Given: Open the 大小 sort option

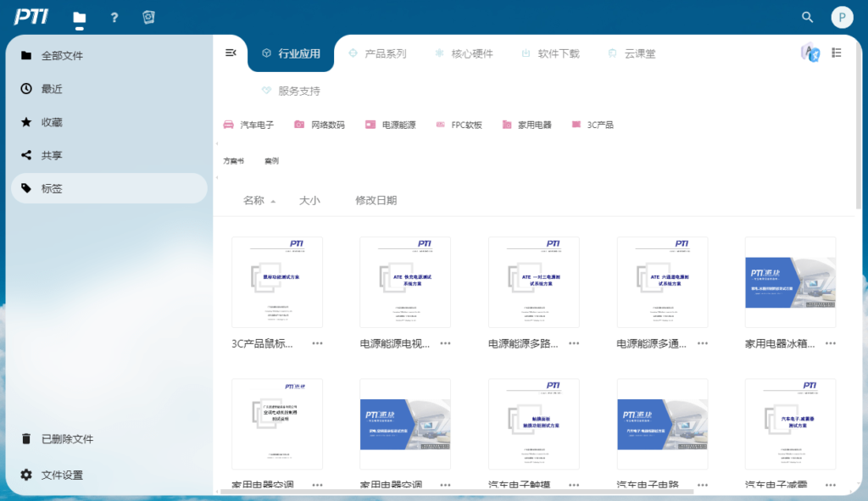Looking at the screenshot, I should click(309, 200).
